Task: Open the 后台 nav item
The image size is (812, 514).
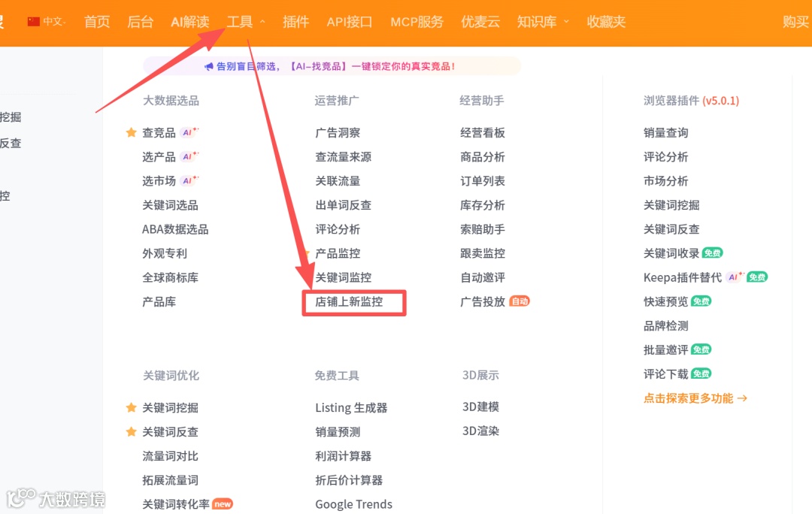Action: pyautogui.click(x=141, y=22)
